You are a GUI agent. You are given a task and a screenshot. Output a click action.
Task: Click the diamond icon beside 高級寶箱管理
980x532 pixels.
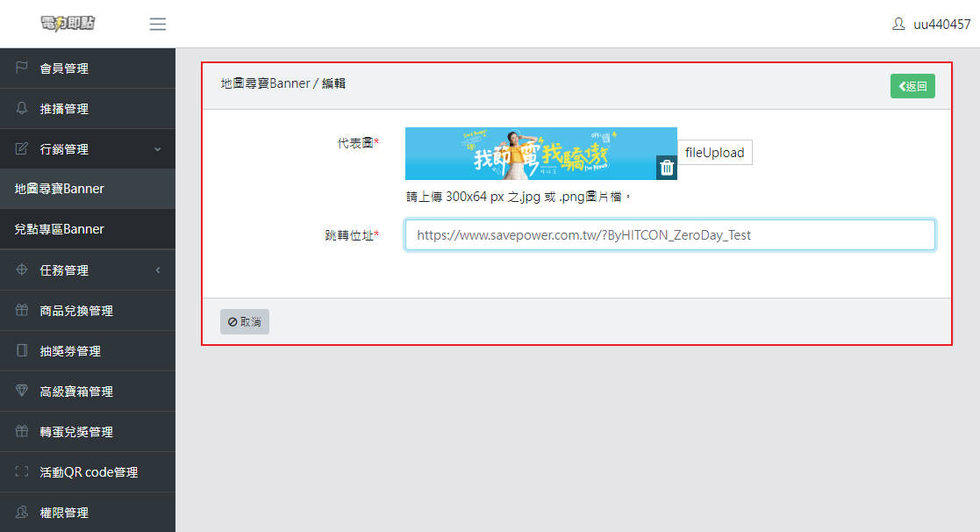[22, 391]
